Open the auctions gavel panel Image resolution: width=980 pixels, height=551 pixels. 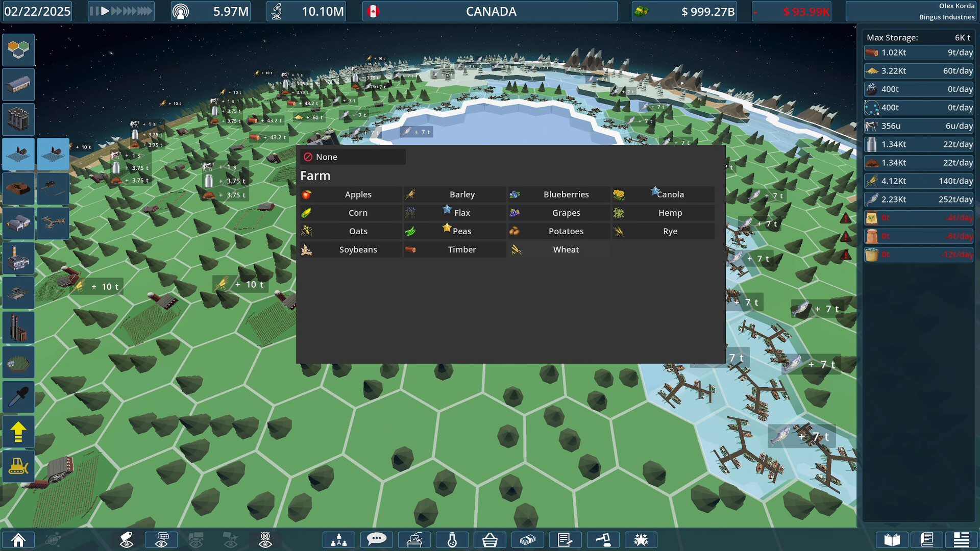603,539
